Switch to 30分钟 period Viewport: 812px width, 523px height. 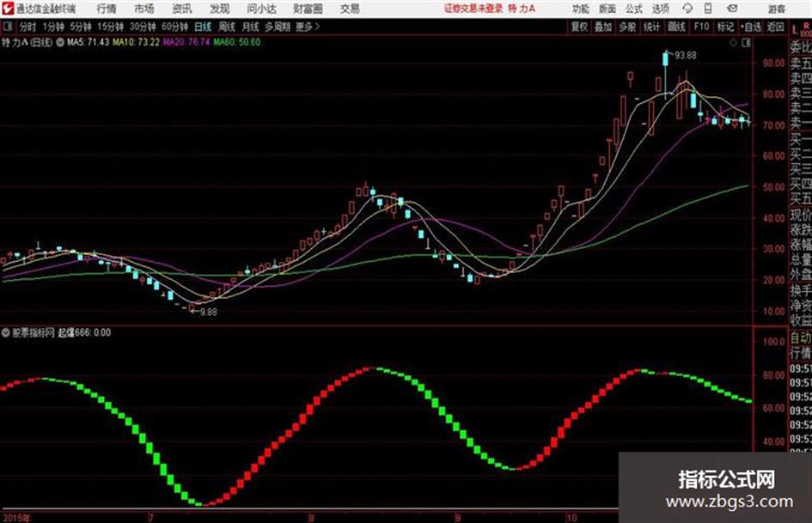tap(143, 27)
